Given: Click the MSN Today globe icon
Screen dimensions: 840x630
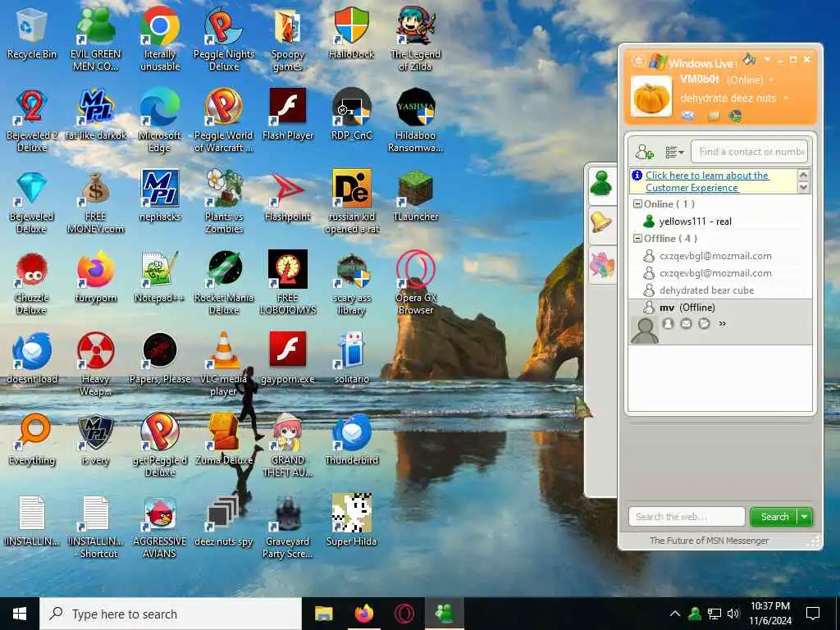Looking at the screenshot, I should click(x=735, y=116).
